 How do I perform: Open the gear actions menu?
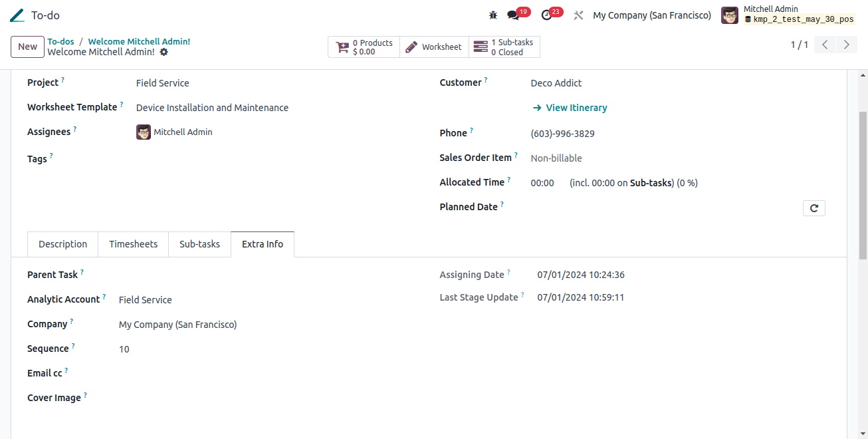164,52
